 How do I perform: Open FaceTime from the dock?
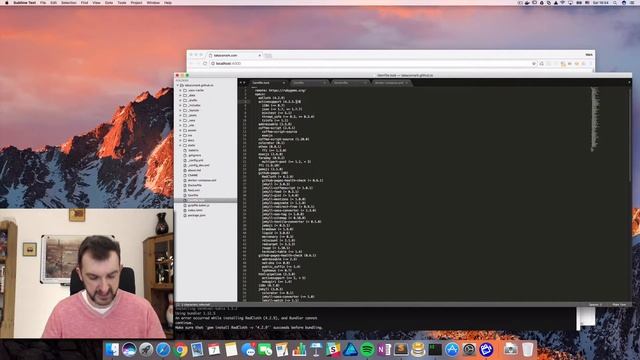265,349
